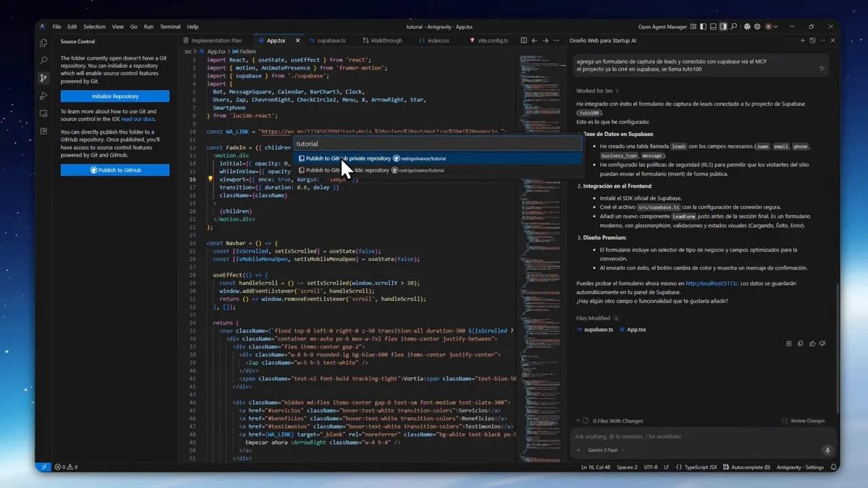Click Open Agent Manager
Viewport: 868px width, 488px height.
663,26
